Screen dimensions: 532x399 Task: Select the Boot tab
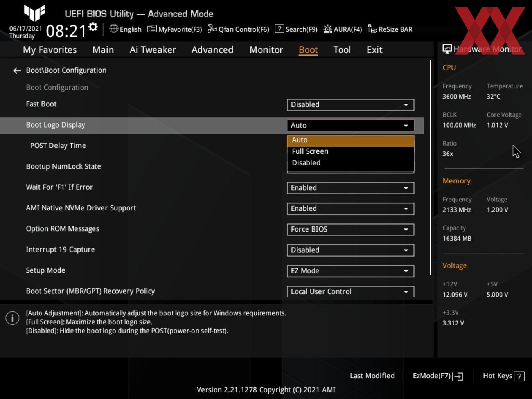[308, 50]
